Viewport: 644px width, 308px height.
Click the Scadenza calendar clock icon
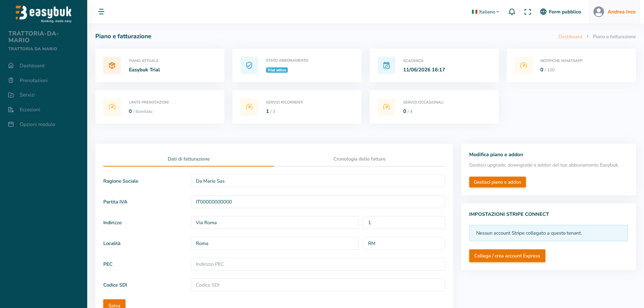pyautogui.click(x=386, y=65)
